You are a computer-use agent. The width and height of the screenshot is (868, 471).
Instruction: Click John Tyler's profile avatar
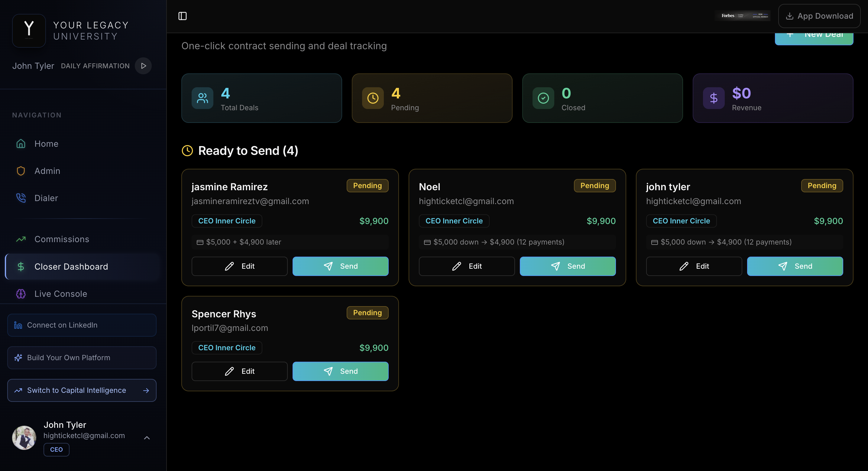(24, 438)
